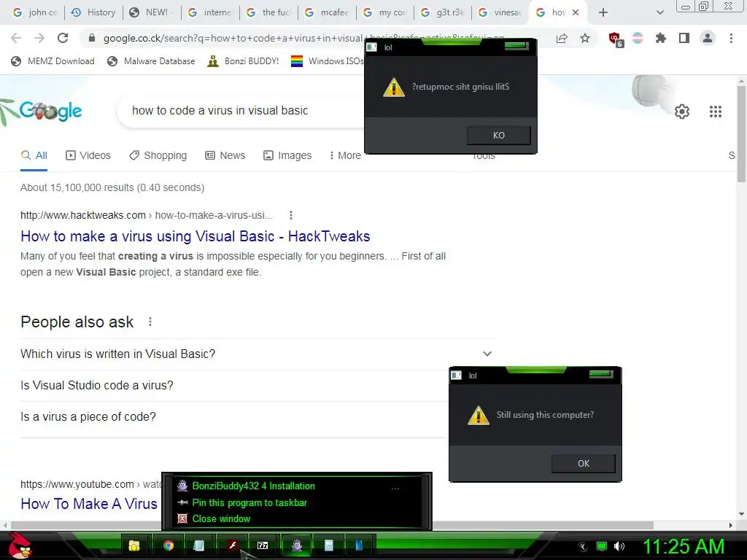
Task: Go forward in the browser
Action: pos(39,38)
